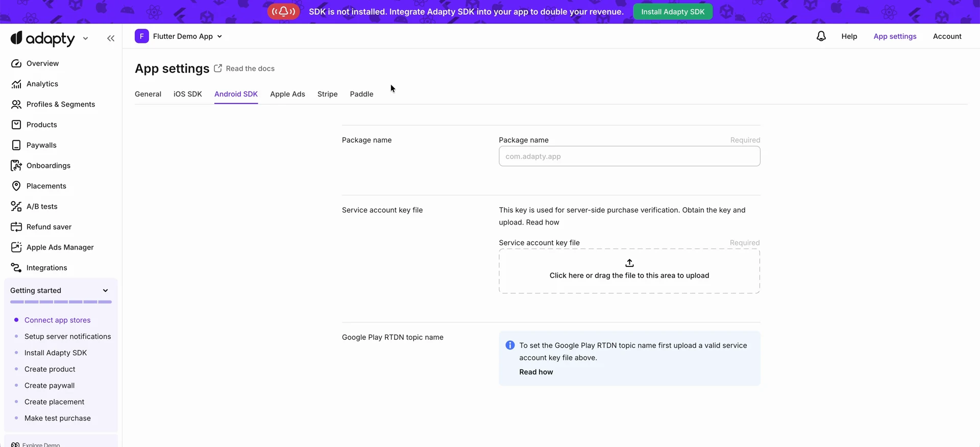Focus the Package name input field
980x447 pixels.
pyautogui.click(x=629, y=156)
